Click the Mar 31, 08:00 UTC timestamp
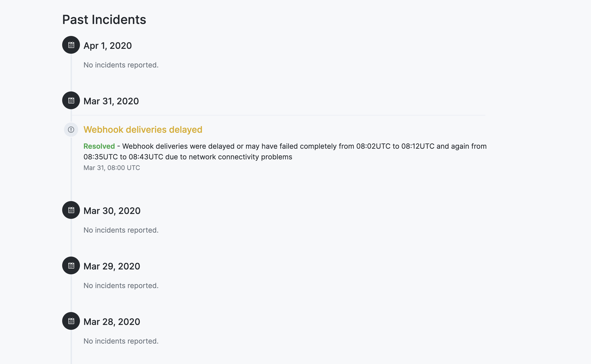Screen dimensions: 591x364 click(x=112, y=168)
